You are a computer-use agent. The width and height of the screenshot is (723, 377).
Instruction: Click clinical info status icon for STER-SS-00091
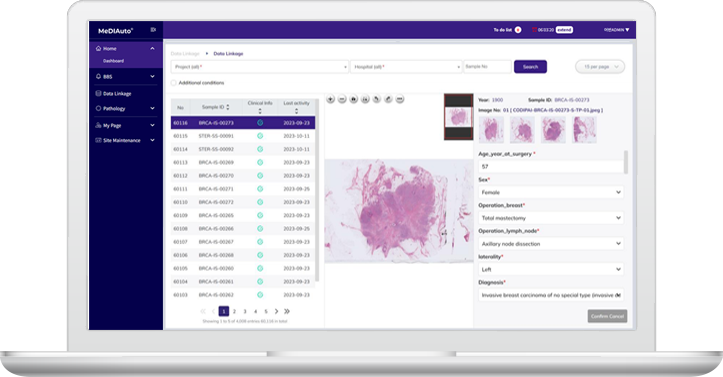click(260, 136)
